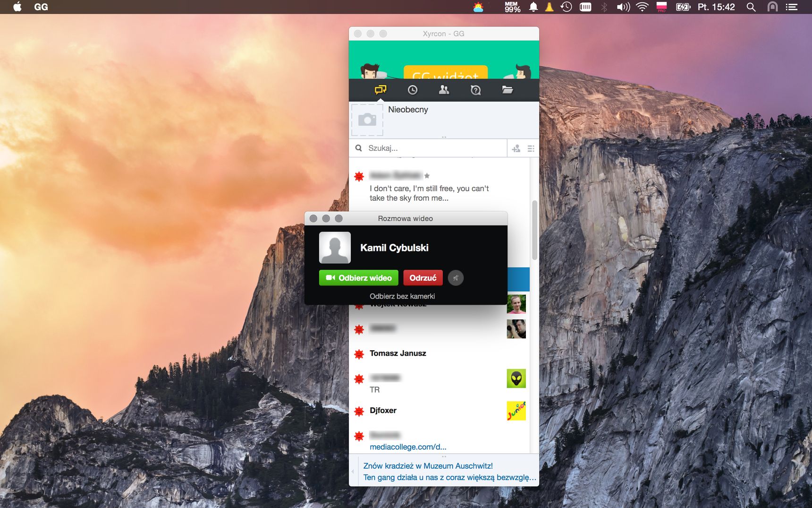Screen dimensions: 812x508
Task: Open the mediacollege.com link
Action: [408, 447]
